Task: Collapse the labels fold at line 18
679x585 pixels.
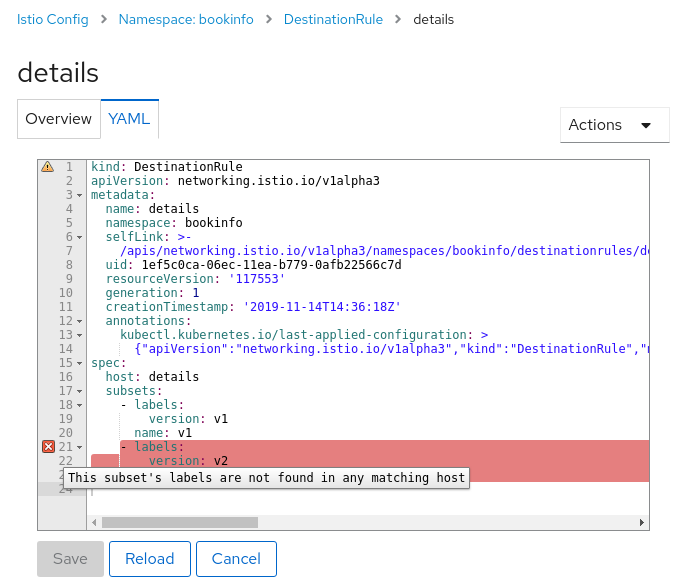Action: coord(80,405)
